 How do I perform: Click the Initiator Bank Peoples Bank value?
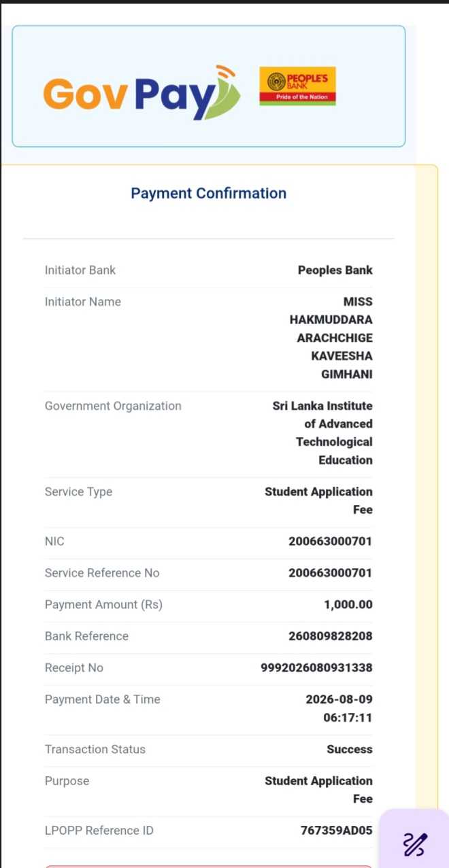coord(335,270)
